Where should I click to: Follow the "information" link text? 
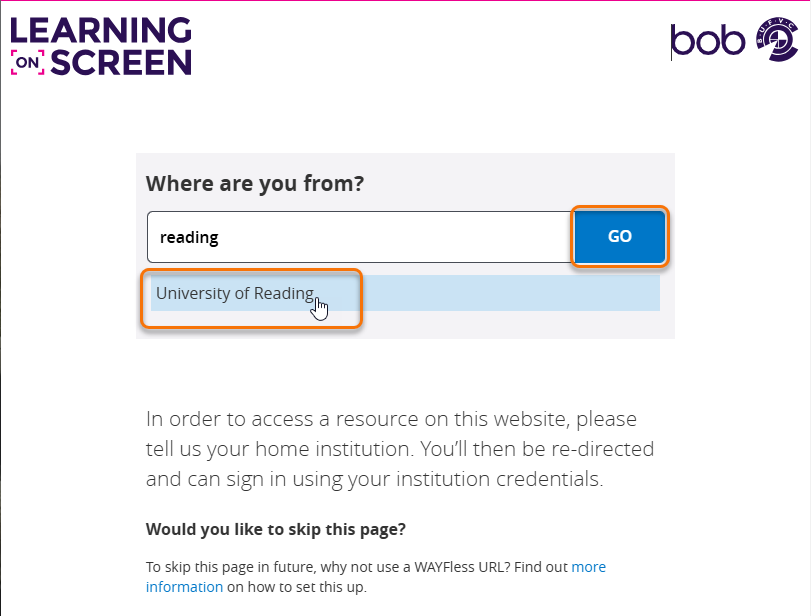pyautogui.click(x=184, y=587)
